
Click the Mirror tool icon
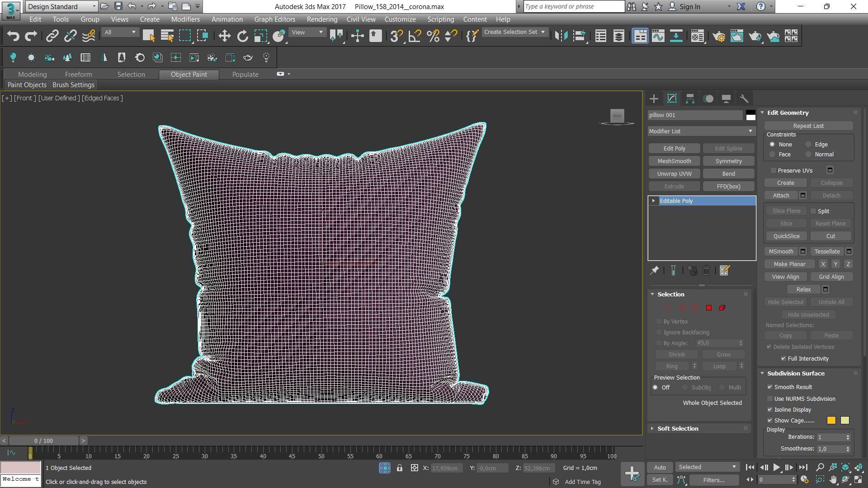(x=561, y=36)
